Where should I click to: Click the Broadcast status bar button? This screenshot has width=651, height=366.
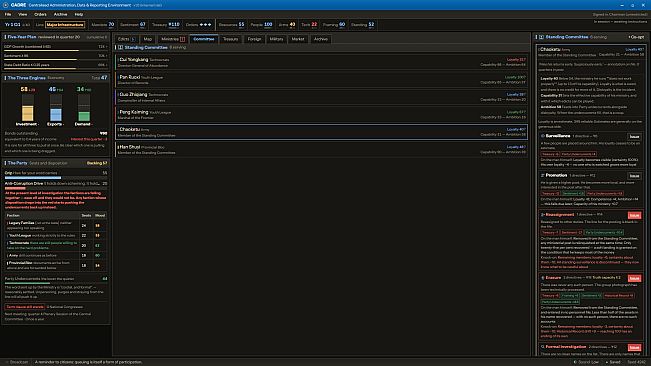pyautogui.click(x=17, y=362)
